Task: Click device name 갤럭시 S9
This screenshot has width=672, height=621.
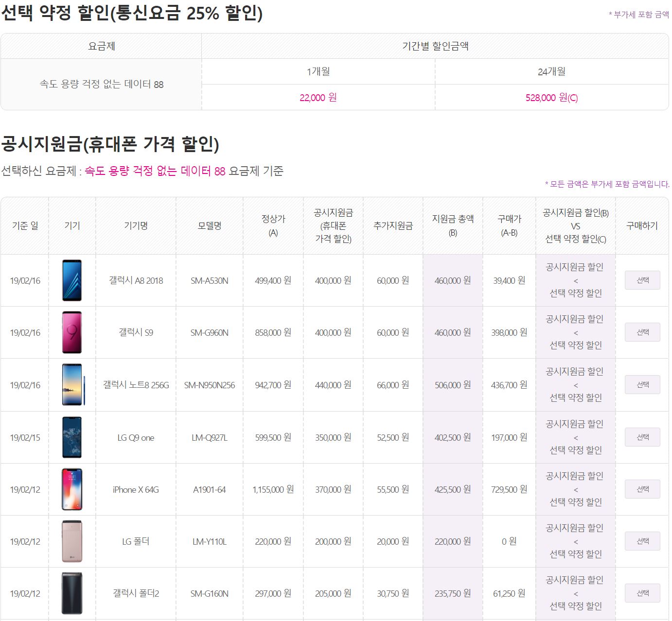Action: point(136,332)
